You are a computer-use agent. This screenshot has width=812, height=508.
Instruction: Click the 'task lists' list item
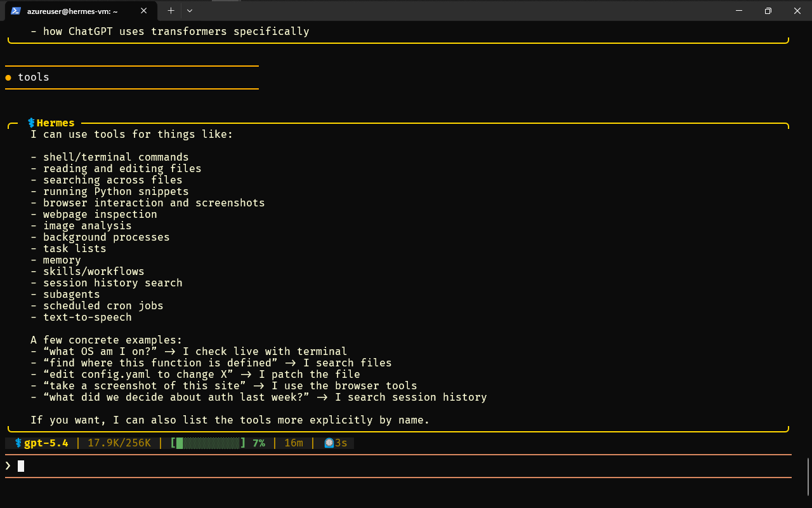pos(69,248)
